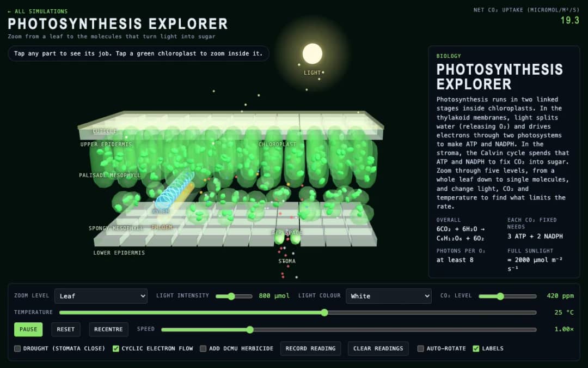Disable Cyclic Electron Flow checkbox

coord(116,348)
